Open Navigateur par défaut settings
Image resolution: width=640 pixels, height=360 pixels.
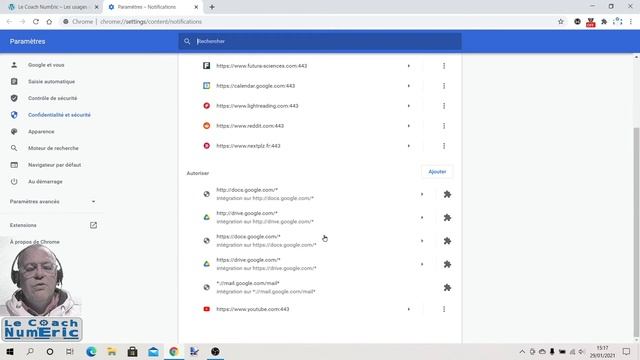point(54,165)
